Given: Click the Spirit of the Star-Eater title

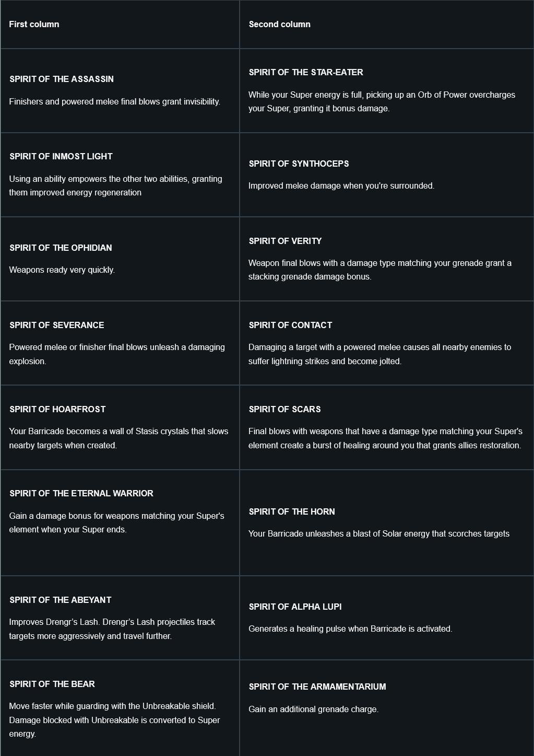Looking at the screenshot, I should pyautogui.click(x=306, y=72).
